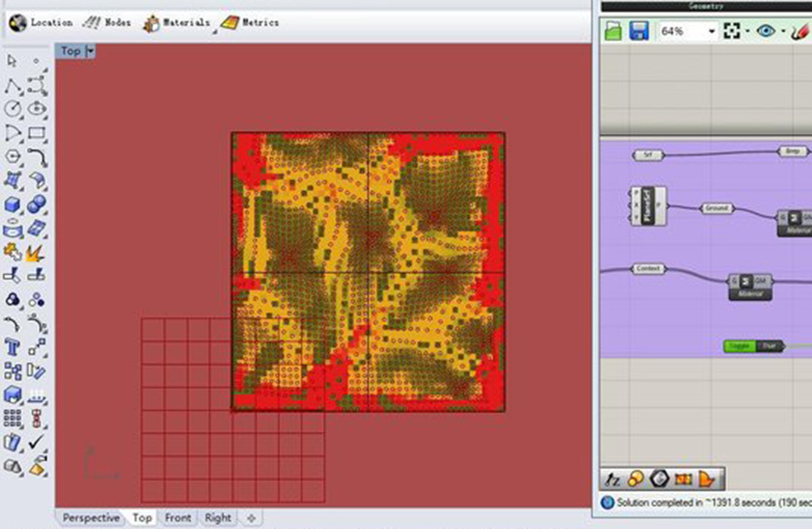The height and width of the screenshot is (529, 812).
Task: Switch to the Front viewport tab
Action: [x=178, y=518]
